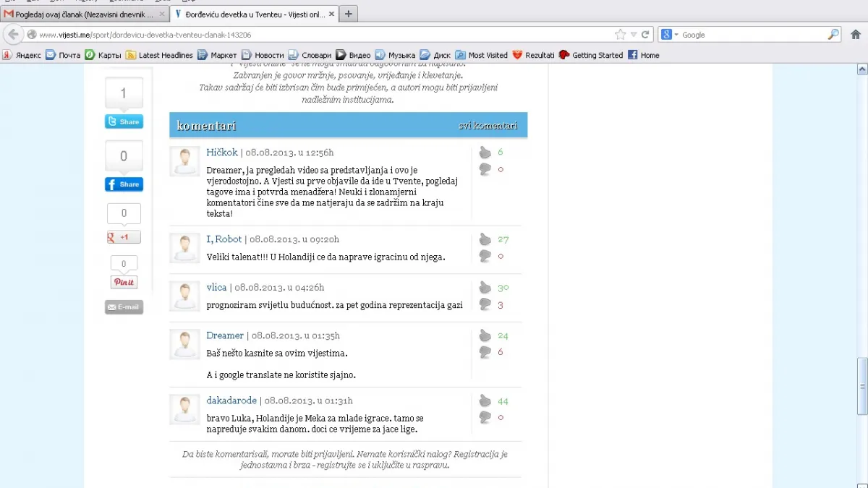Thumbs up vlica's comment
The height and width of the screenshot is (488, 868).
click(x=485, y=288)
